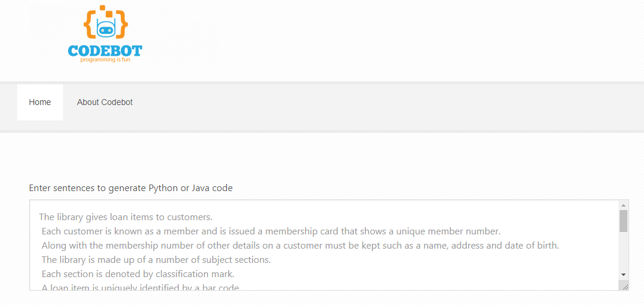Screen dimensions: 644x305
Task: Click the textarea scroll up arrow
Action: (623, 205)
